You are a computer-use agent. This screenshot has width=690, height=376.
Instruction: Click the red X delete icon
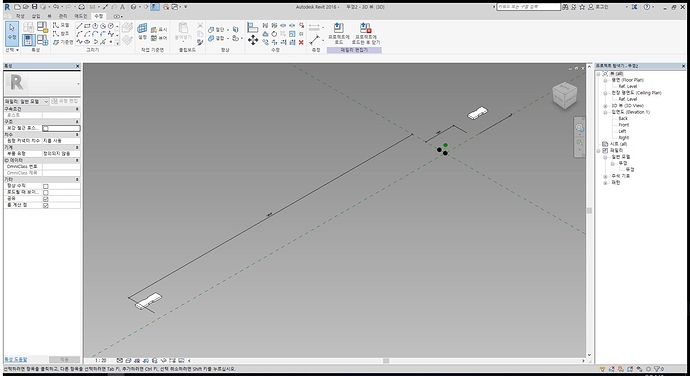click(301, 42)
